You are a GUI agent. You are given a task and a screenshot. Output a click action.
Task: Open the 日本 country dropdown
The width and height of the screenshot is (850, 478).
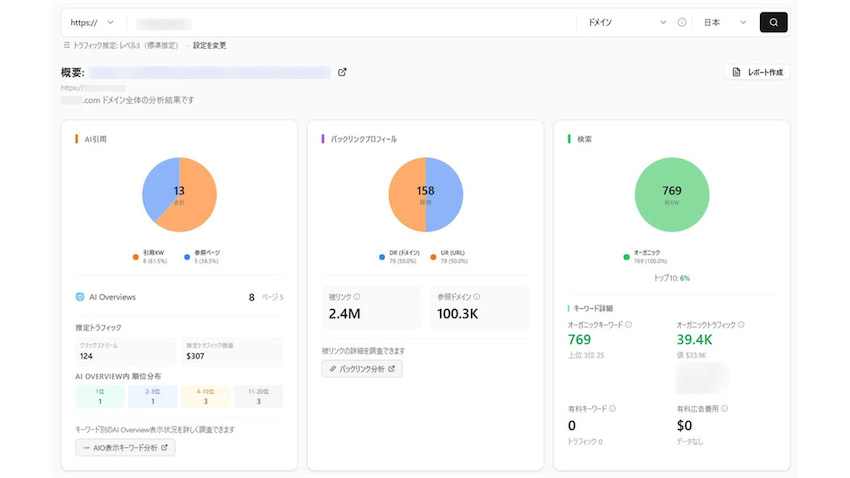[x=725, y=22]
